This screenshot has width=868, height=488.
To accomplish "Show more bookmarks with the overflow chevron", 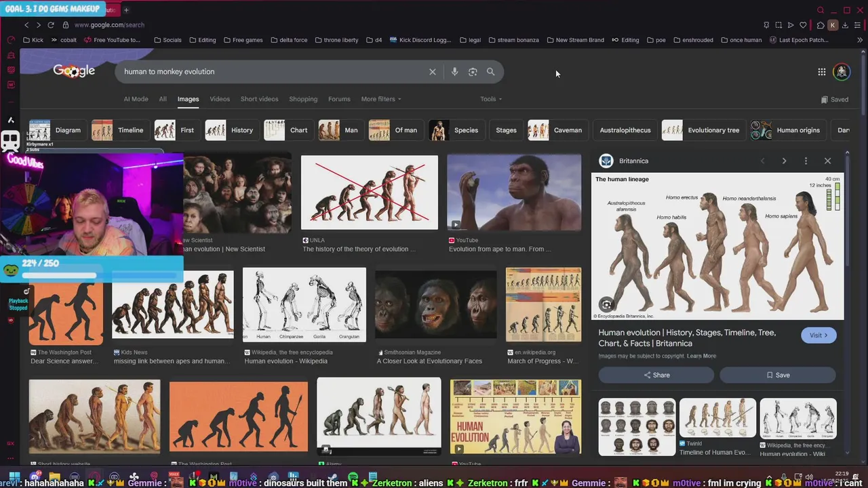I will coord(860,40).
